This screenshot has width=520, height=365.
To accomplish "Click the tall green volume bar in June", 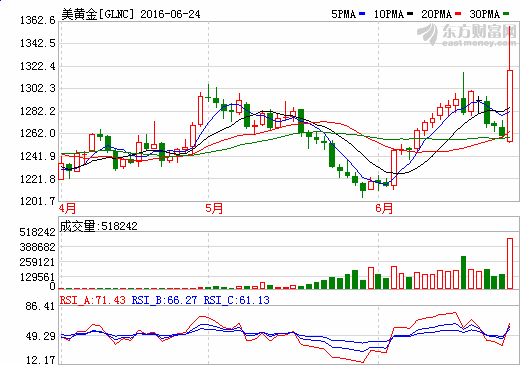I will tap(463, 272).
